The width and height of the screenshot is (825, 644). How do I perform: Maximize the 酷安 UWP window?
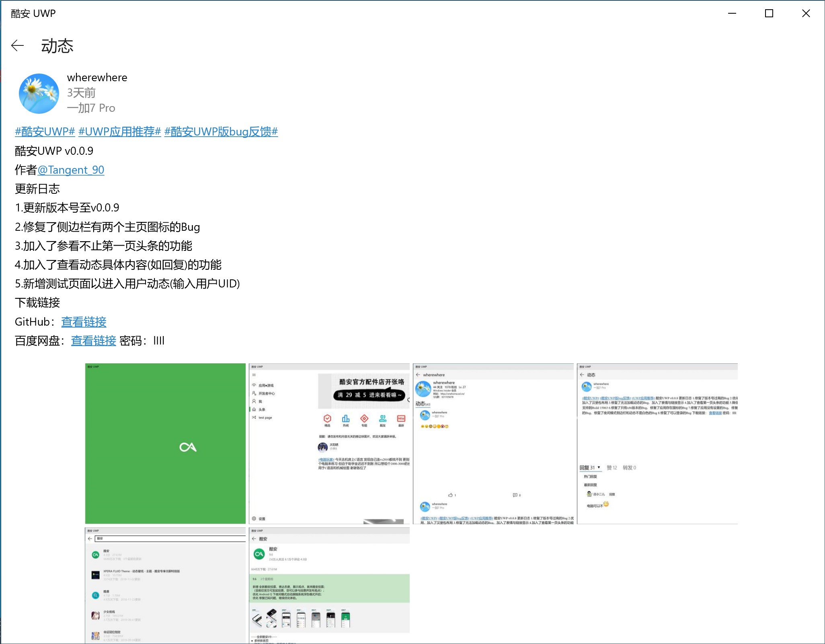tap(769, 13)
